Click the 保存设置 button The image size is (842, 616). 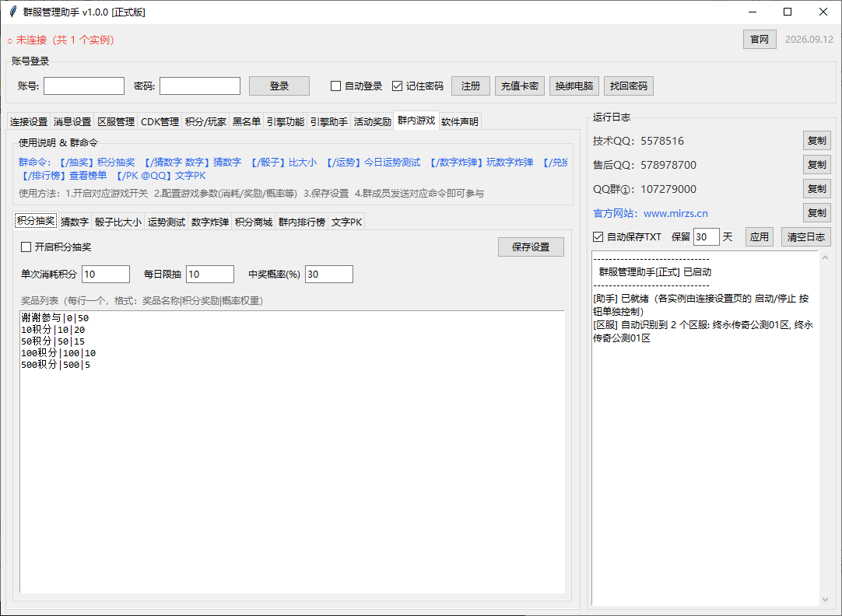(x=531, y=247)
